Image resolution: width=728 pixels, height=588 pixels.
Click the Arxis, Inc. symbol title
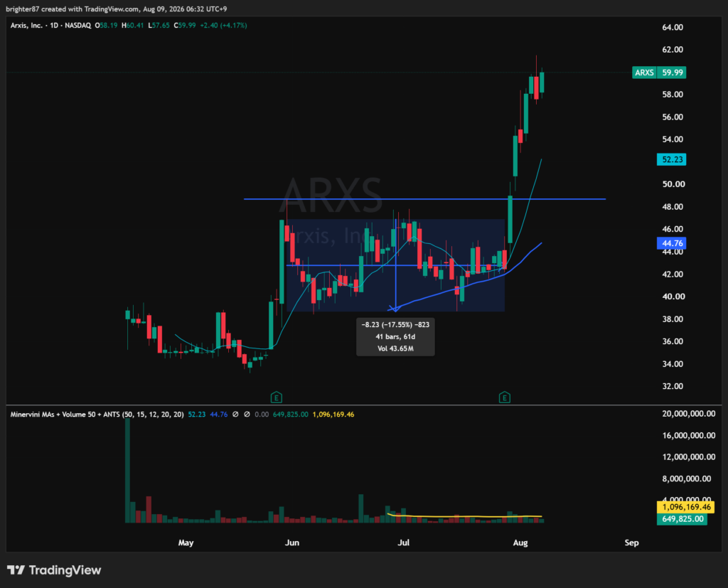(26, 26)
